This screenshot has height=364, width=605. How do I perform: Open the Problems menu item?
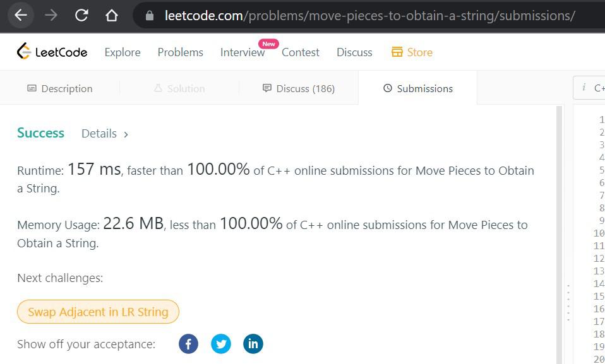click(x=180, y=52)
